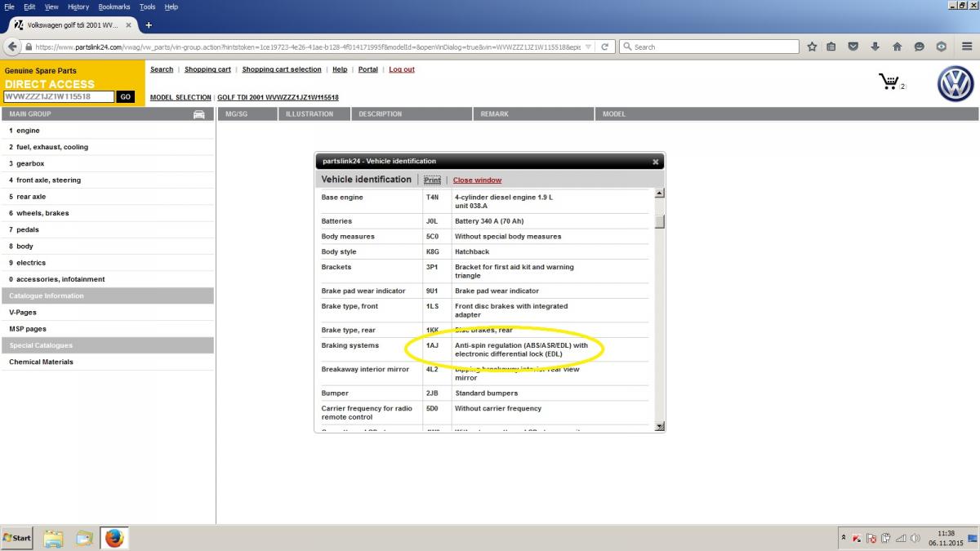The height and width of the screenshot is (551, 980).
Task: Open the URL history dropdown arrow
Action: 590,47
